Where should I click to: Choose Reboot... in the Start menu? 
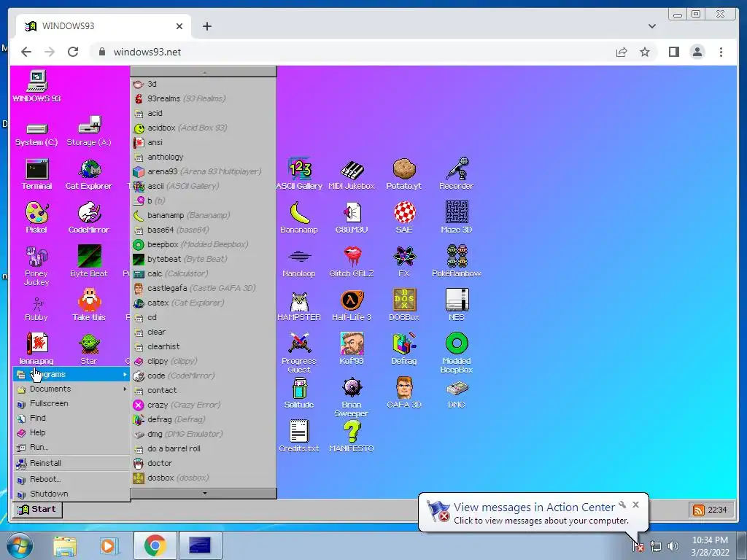(x=71, y=479)
